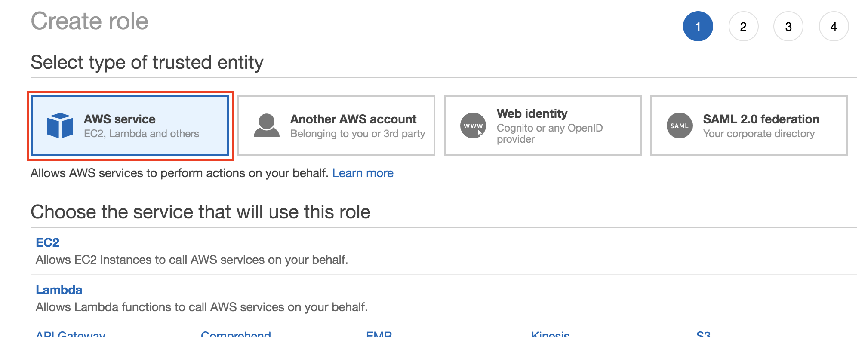Choose Another AWS account entity type

coord(336,126)
